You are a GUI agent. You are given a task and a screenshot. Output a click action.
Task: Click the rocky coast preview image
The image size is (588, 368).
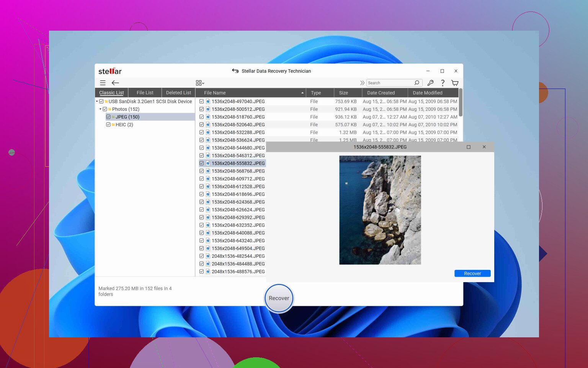click(380, 210)
